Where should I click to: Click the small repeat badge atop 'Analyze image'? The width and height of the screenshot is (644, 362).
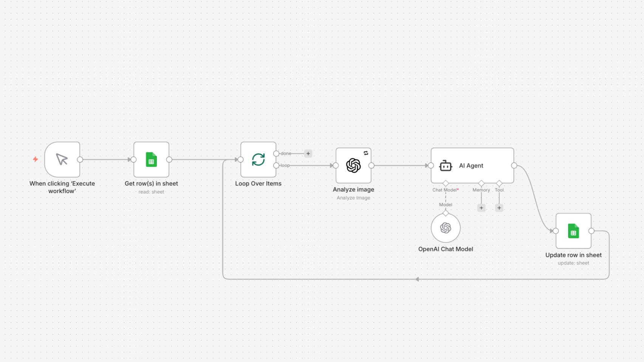pyautogui.click(x=365, y=153)
